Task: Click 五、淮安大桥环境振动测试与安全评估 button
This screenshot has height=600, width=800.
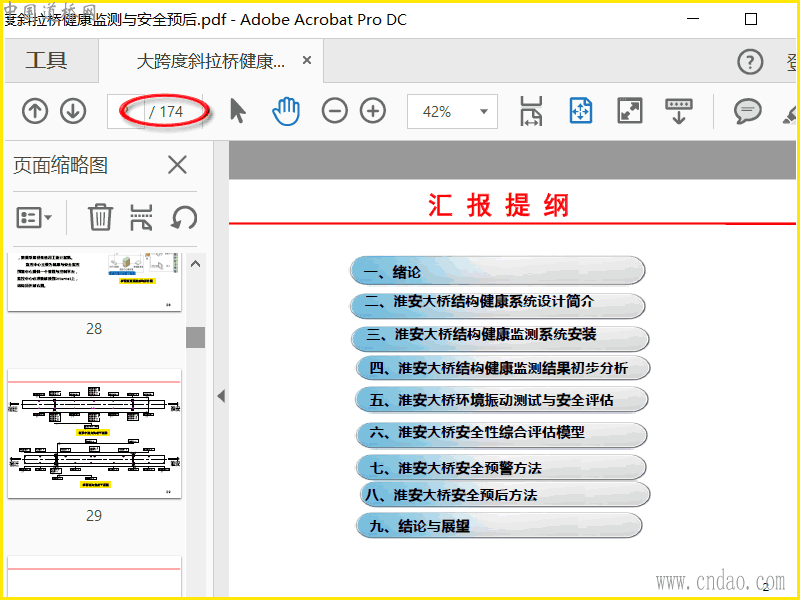Action: click(x=502, y=399)
